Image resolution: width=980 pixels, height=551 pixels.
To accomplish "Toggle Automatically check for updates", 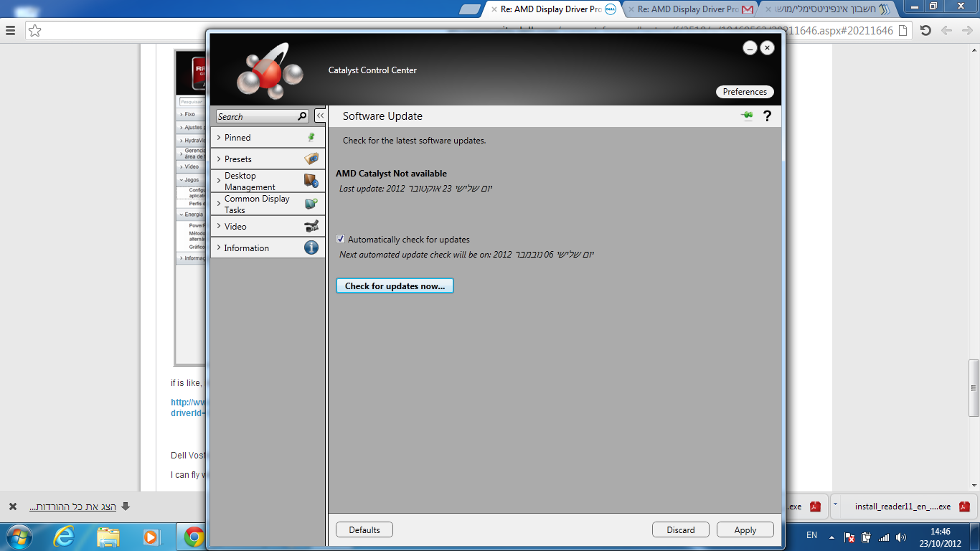I will (x=341, y=239).
